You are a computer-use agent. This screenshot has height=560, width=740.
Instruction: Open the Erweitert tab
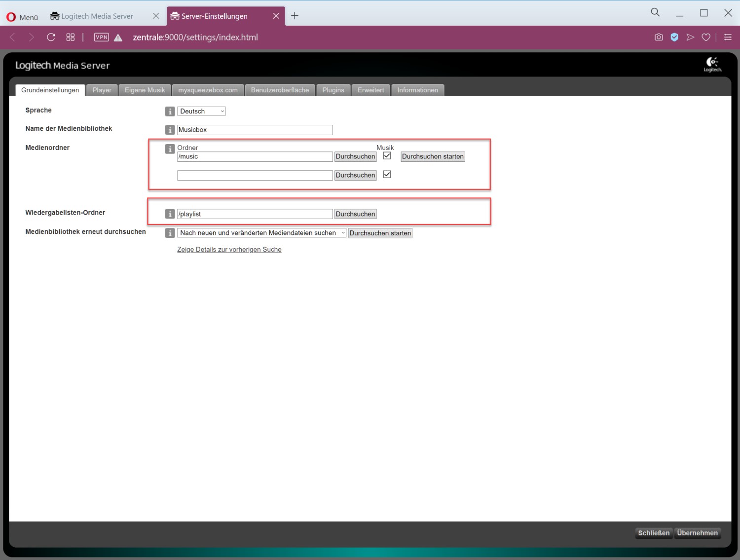371,90
